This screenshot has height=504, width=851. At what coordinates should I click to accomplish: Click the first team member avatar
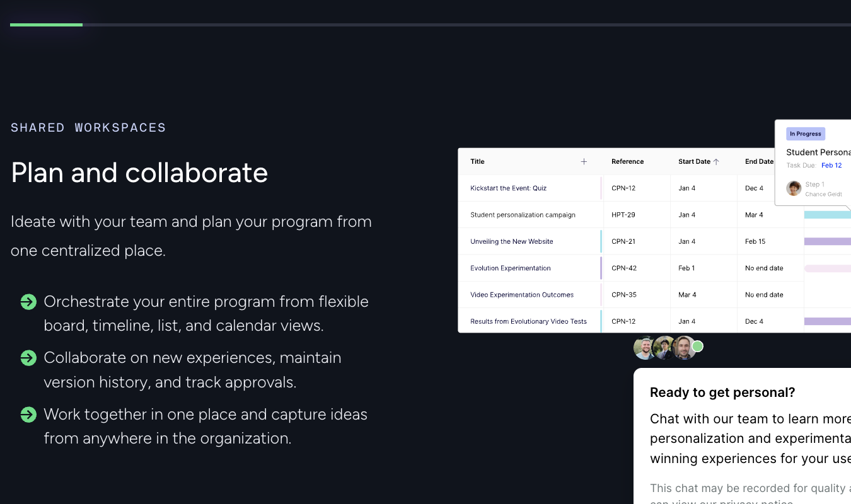pyautogui.click(x=644, y=347)
